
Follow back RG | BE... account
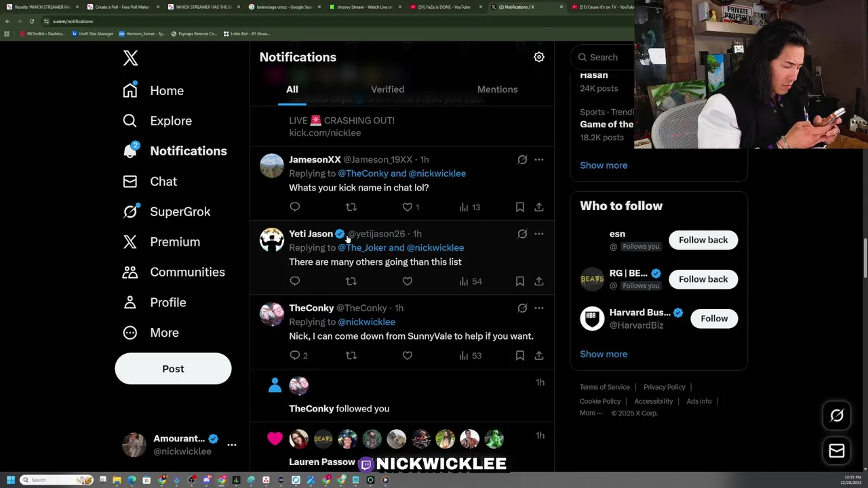(x=703, y=279)
